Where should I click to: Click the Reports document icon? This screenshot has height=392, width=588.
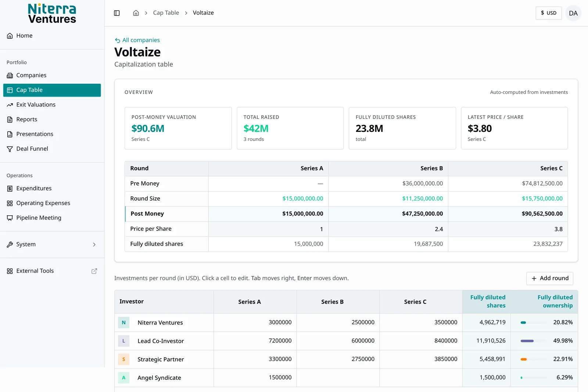pyautogui.click(x=10, y=119)
